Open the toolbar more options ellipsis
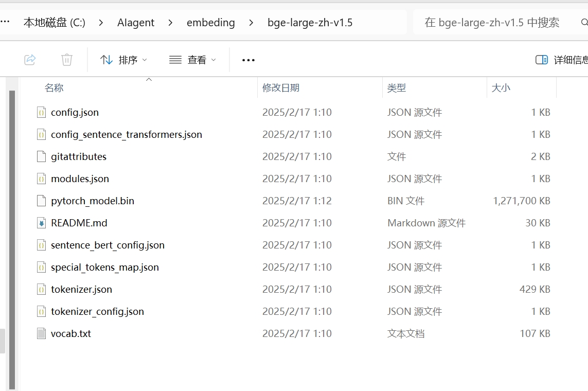Screen dimensions: 588x391 [x=248, y=60]
